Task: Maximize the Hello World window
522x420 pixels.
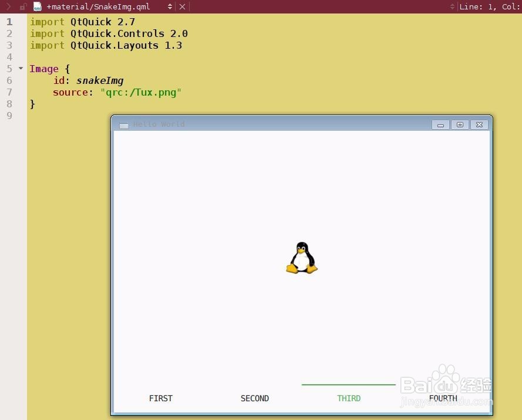Action: [460, 125]
